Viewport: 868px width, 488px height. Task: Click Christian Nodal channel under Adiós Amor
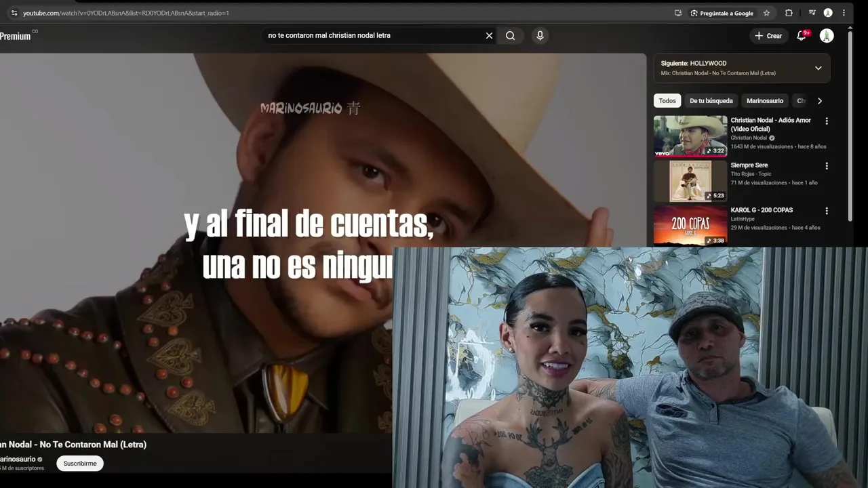pos(749,138)
